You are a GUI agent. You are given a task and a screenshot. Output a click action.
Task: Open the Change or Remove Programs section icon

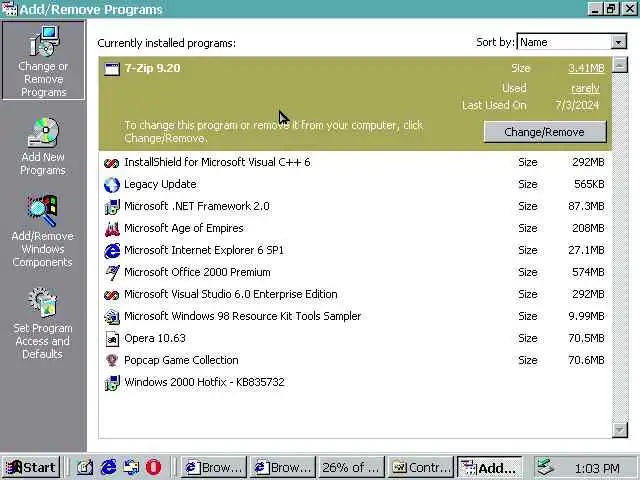click(44, 41)
